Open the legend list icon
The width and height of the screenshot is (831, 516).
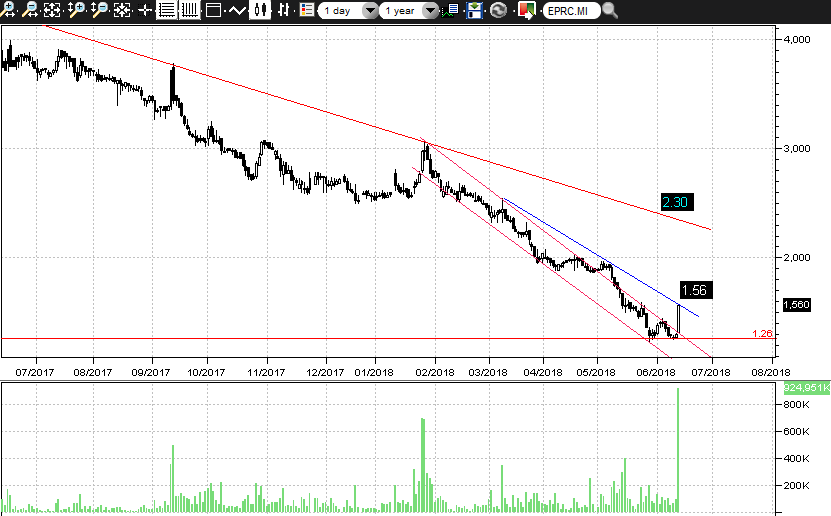306,10
